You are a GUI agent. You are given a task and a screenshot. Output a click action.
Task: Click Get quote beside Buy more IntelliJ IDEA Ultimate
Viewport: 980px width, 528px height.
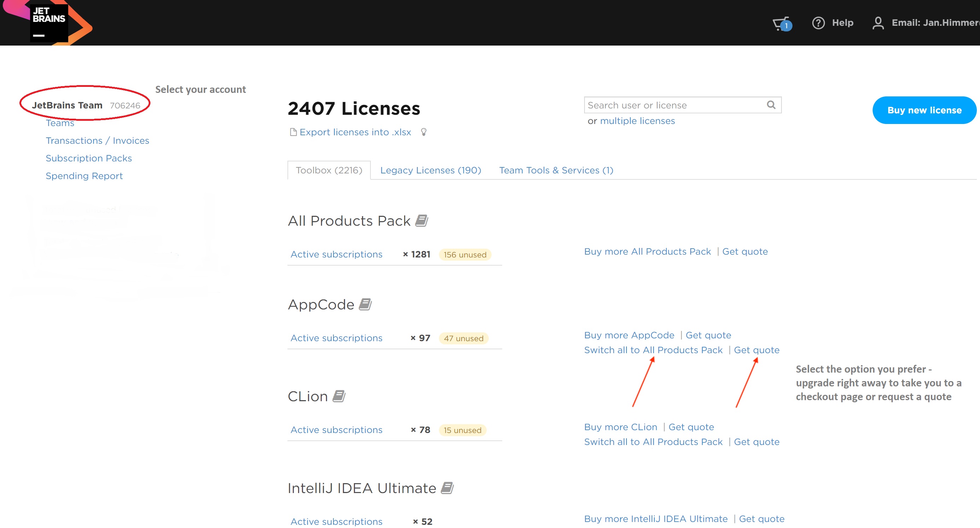(762, 519)
